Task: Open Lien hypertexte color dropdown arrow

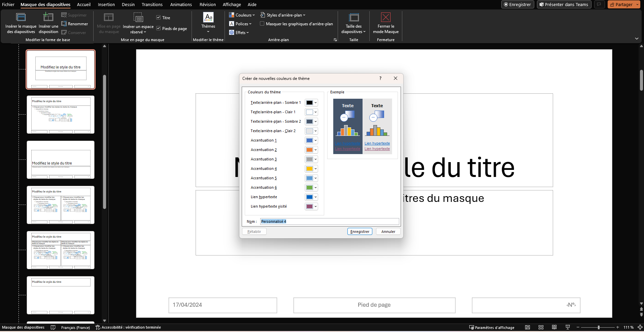Action: pos(316,197)
